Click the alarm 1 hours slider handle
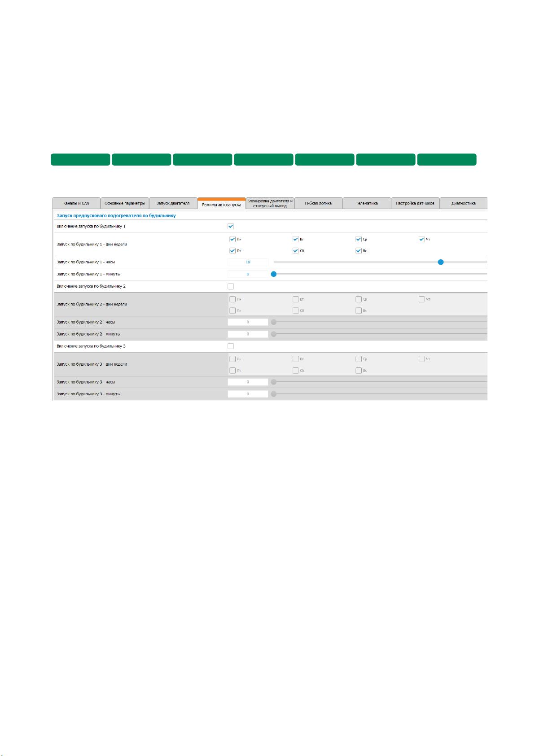Viewport: 535px width, 756px height. 441,262
